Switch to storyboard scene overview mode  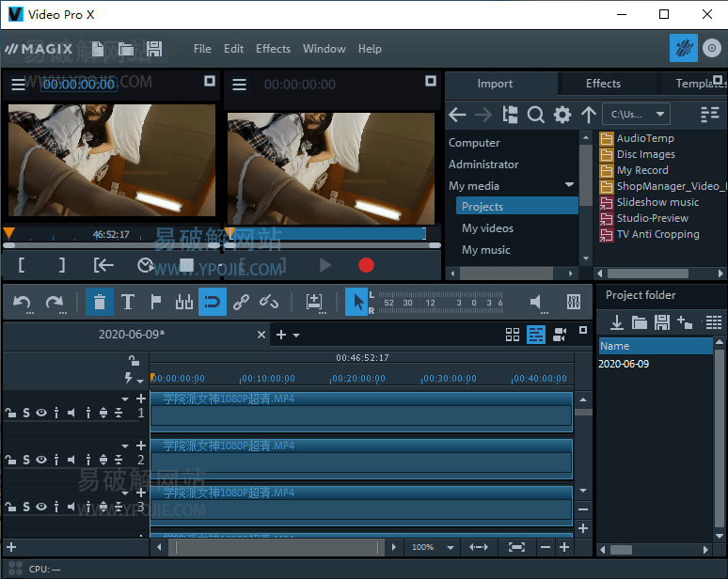coord(513,335)
